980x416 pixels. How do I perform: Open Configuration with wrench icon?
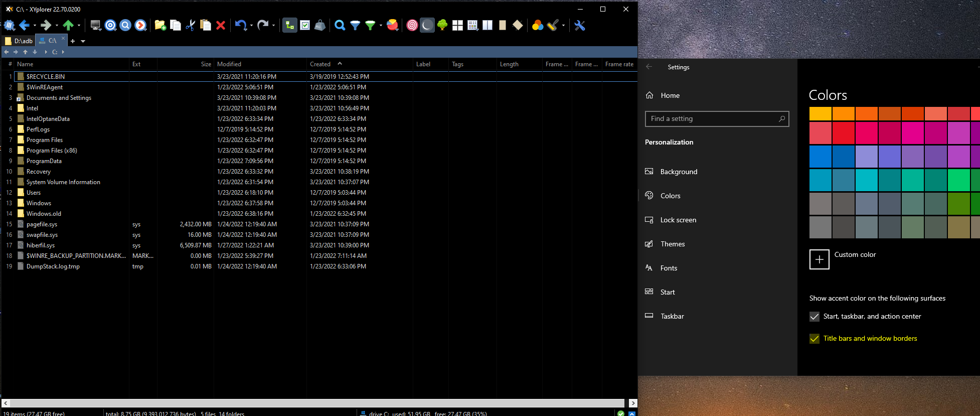(x=580, y=25)
